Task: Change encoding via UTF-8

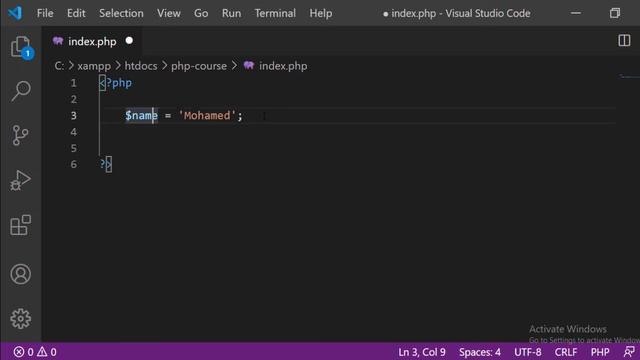Action: pos(527,352)
